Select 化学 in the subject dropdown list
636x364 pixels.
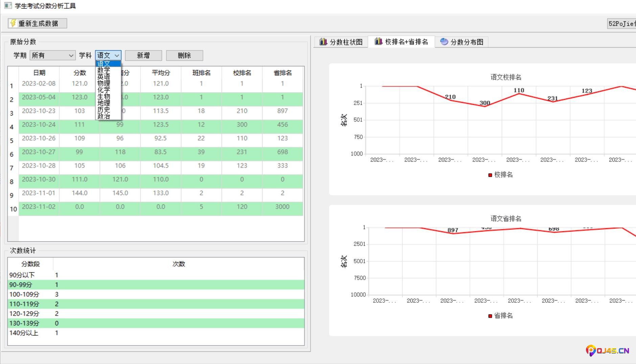coord(108,90)
